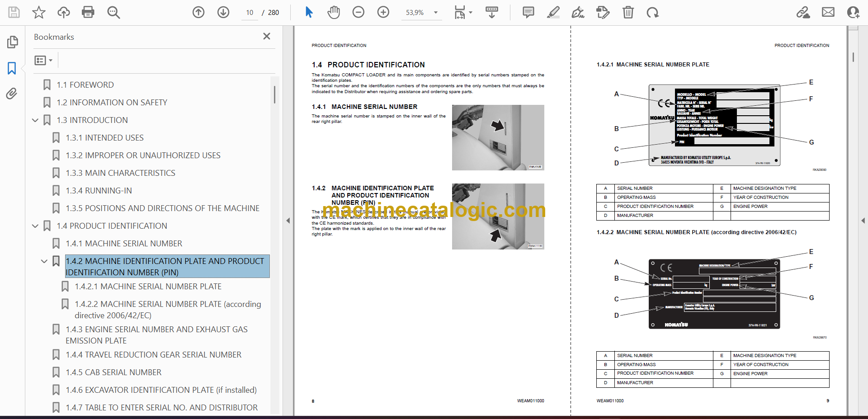This screenshot has width=868, height=419.
Task: Open 1.4.3 ENGINE SERIAL NUMBER bookmark
Action: tap(156, 335)
